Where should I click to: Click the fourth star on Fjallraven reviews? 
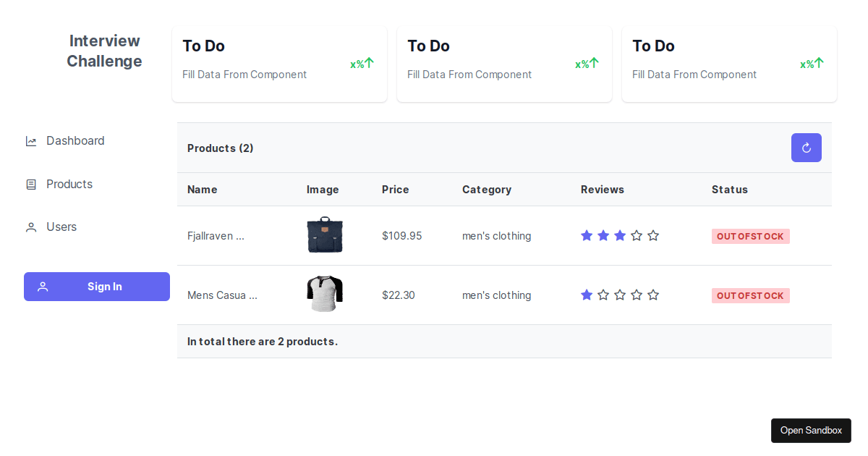[637, 235]
